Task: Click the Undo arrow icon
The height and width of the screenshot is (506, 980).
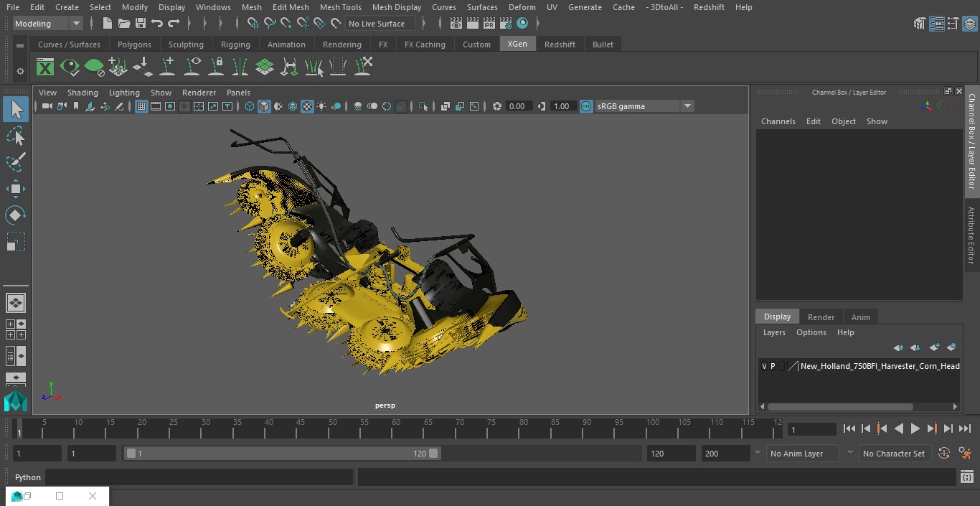Action: [157, 24]
